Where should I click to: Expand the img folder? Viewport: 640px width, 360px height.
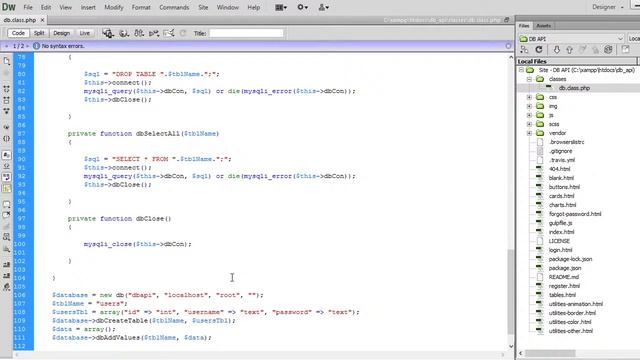pos(529,106)
